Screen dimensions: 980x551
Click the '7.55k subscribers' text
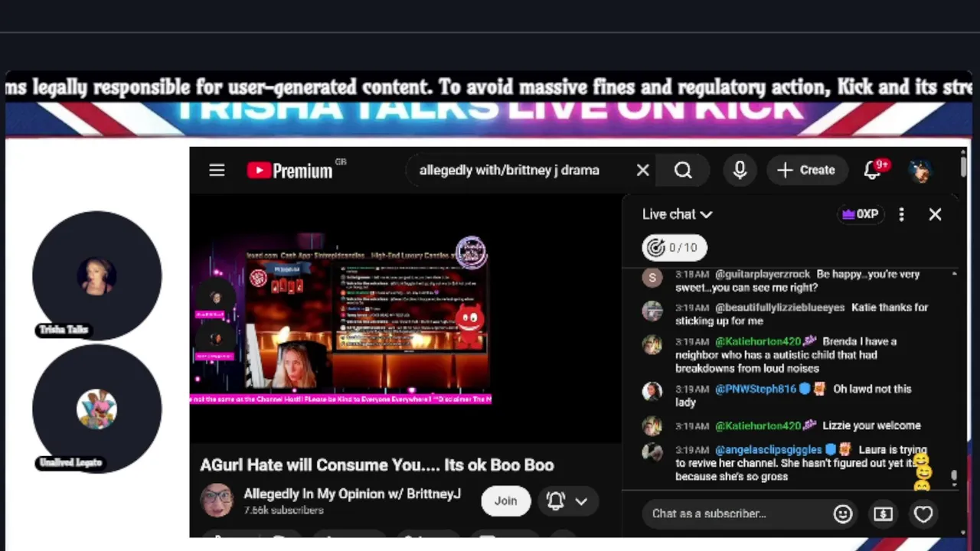click(283, 510)
